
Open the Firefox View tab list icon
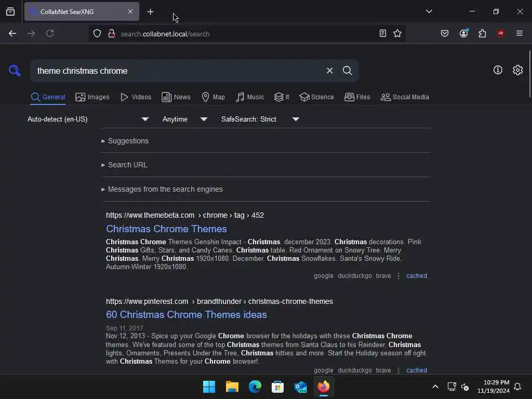click(x=10, y=11)
